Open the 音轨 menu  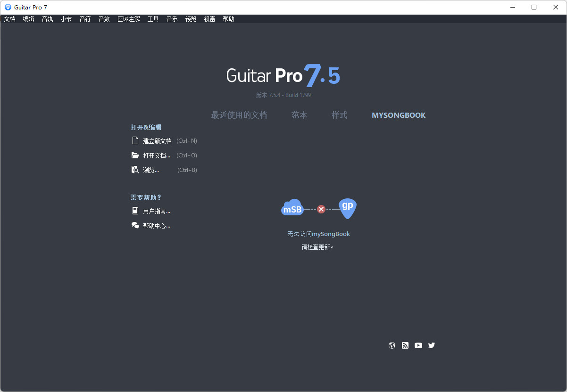tap(48, 19)
